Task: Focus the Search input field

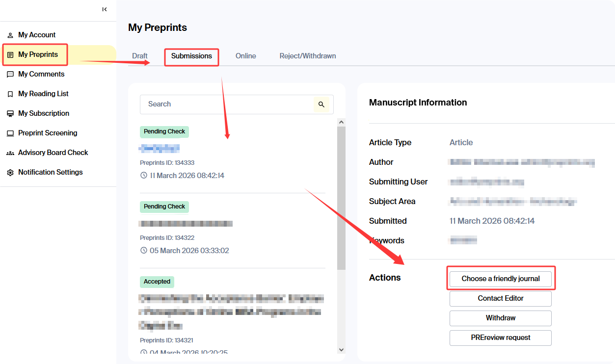Action: click(x=226, y=104)
